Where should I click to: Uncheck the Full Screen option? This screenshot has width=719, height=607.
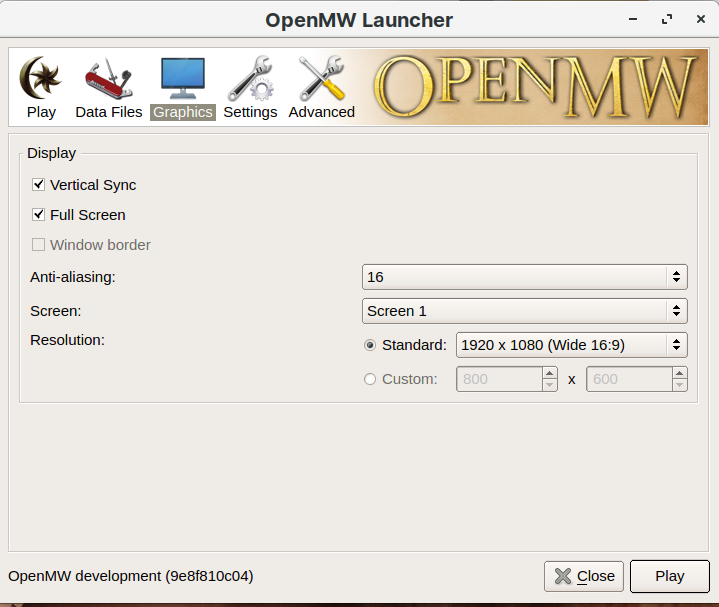39,215
